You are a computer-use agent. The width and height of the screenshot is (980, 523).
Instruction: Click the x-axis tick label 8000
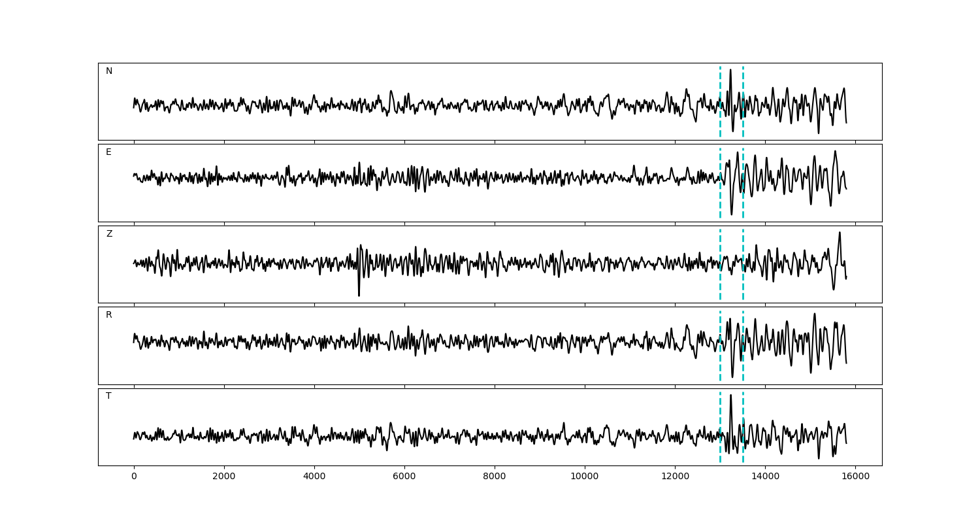point(494,477)
